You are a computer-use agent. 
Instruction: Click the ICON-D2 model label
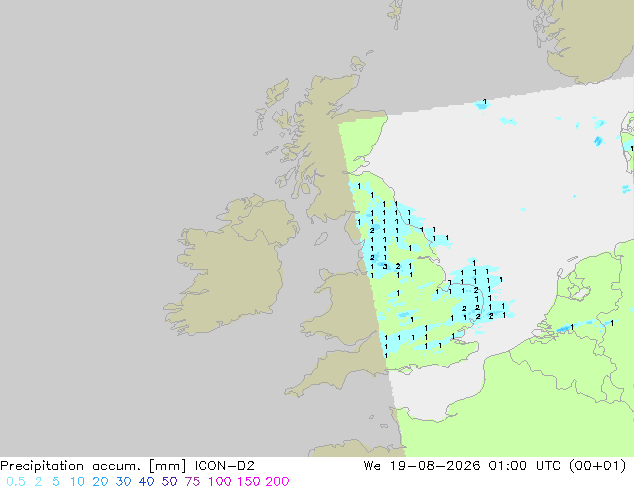(x=224, y=466)
